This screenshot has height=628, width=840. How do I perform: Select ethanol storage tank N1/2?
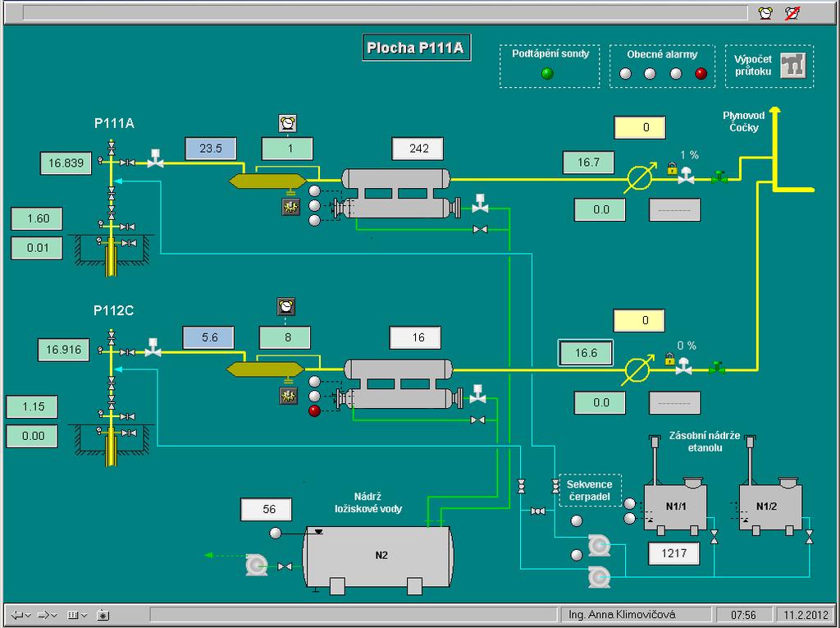point(770,507)
